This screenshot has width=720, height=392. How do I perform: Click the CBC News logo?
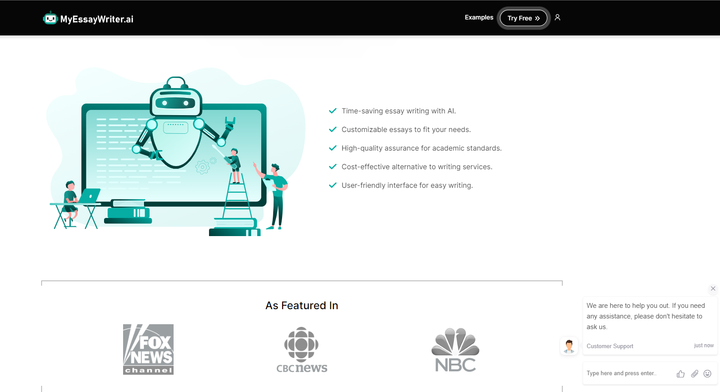coord(302,350)
